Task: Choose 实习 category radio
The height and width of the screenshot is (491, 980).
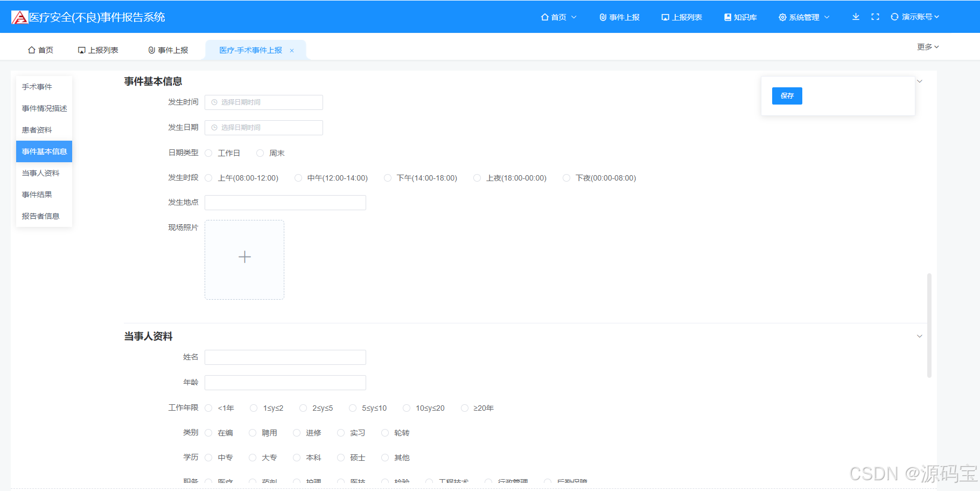Action: [341, 433]
